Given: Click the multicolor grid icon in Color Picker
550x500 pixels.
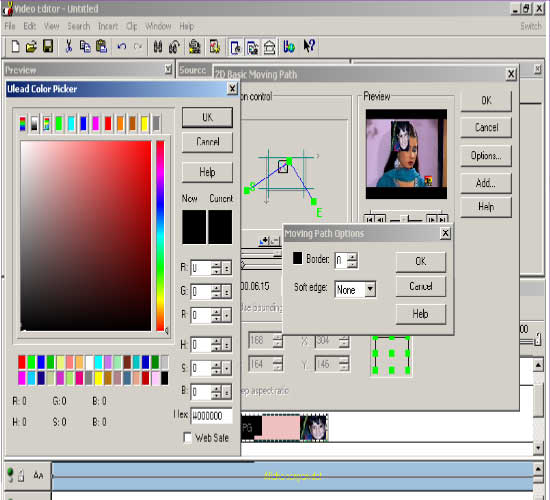Looking at the screenshot, I should click(46, 124).
